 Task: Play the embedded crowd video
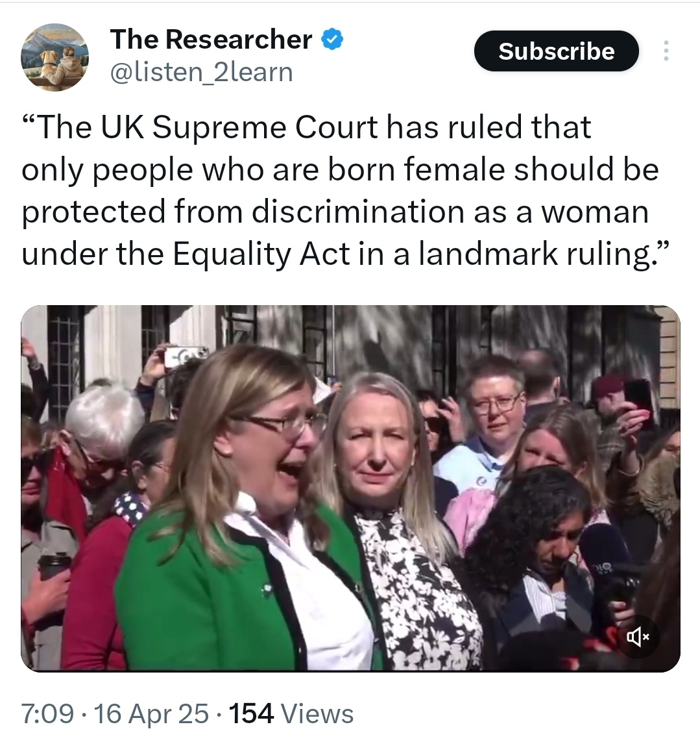pyautogui.click(x=350, y=488)
